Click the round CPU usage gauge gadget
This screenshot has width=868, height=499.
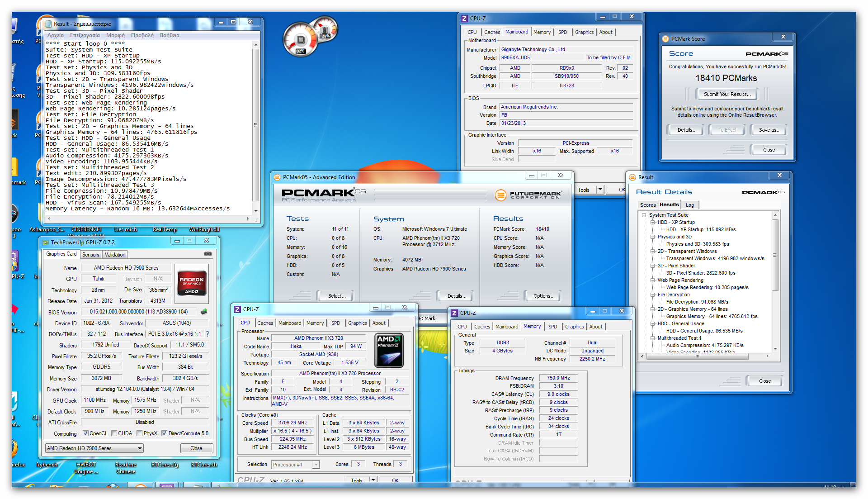click(301, 40)
